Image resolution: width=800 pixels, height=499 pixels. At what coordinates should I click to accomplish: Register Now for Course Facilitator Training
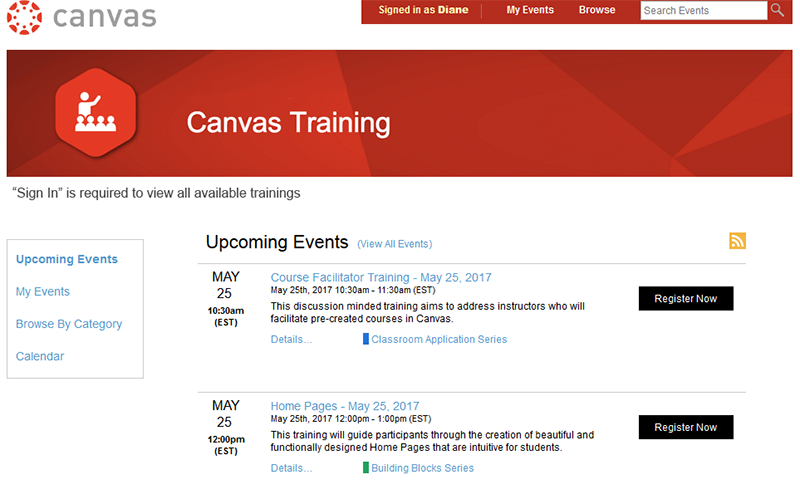(686, 298)
